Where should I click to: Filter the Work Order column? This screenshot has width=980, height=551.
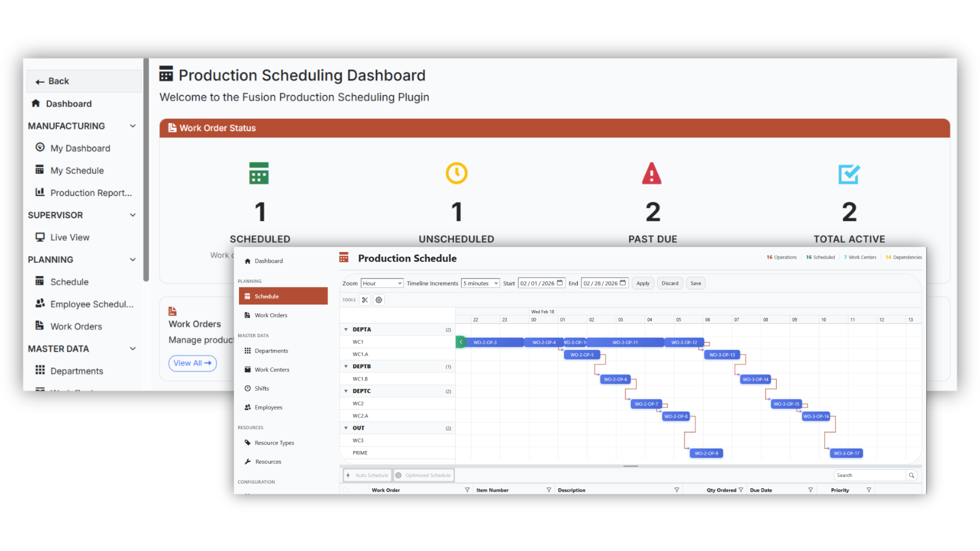(467, 490)
